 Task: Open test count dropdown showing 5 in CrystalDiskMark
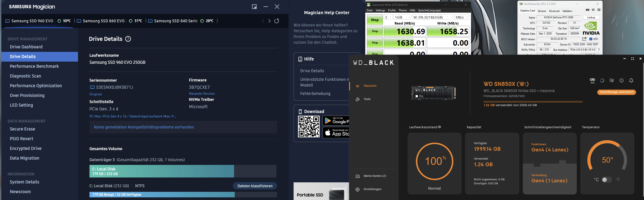tap(388, 17)
